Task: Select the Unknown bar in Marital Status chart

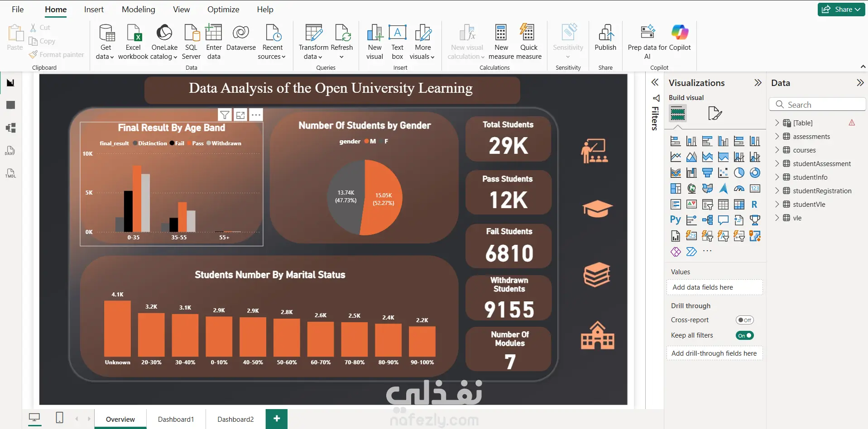Action: tap(117, 329)
